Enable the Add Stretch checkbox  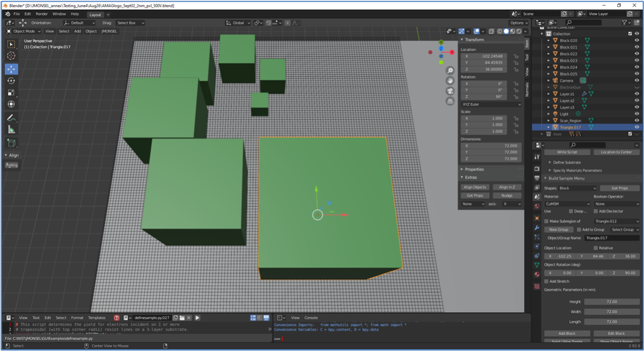click(x=547, y=282)
